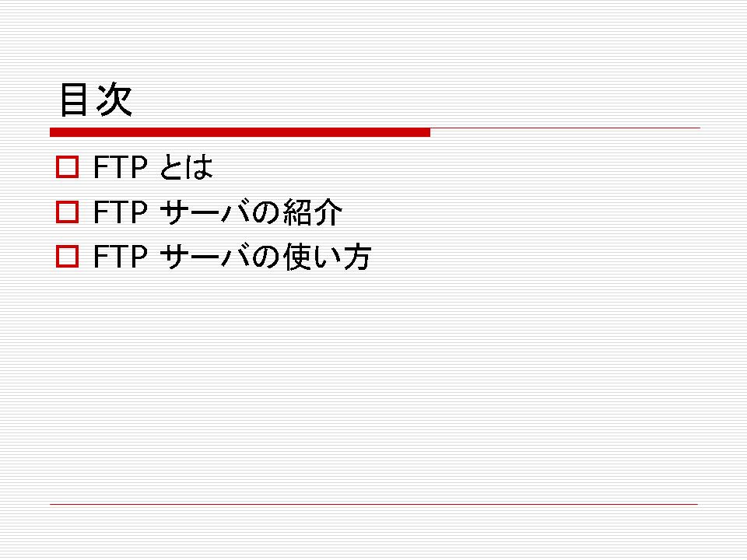This screenshot has height=560, width=747.
Task: Select the word サーバ in the second bullet
Action: [x=205, y=212]
